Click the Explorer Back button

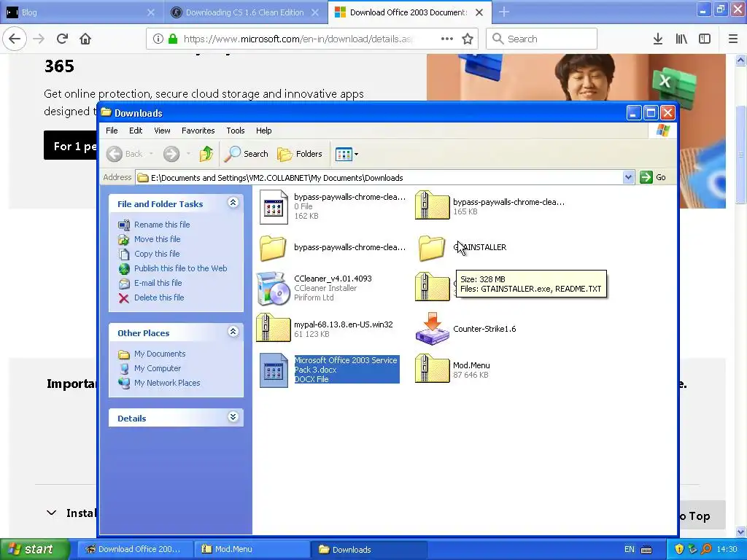pyautogui.click(x=124, y=154)
